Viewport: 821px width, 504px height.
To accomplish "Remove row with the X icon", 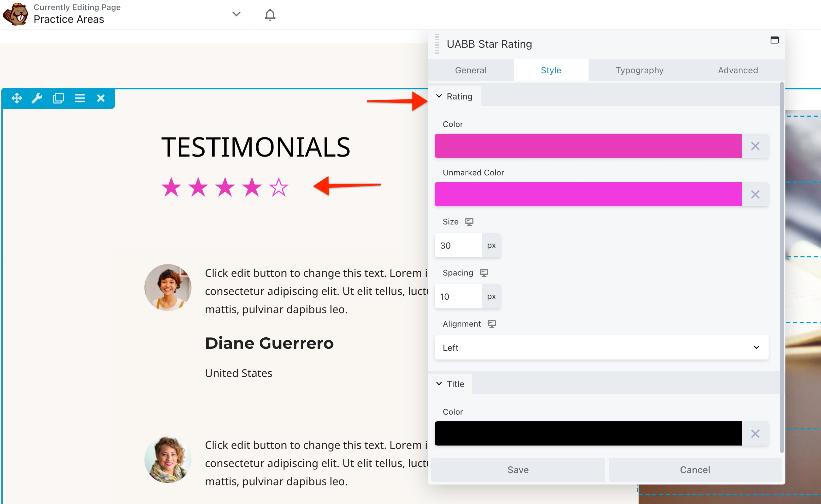I will (x=101, y=98).
